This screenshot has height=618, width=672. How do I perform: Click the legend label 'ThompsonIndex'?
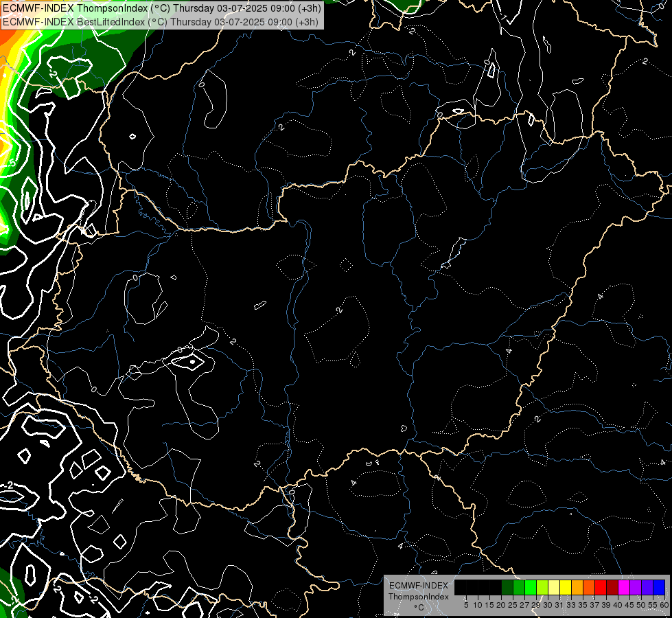point(419,597)
